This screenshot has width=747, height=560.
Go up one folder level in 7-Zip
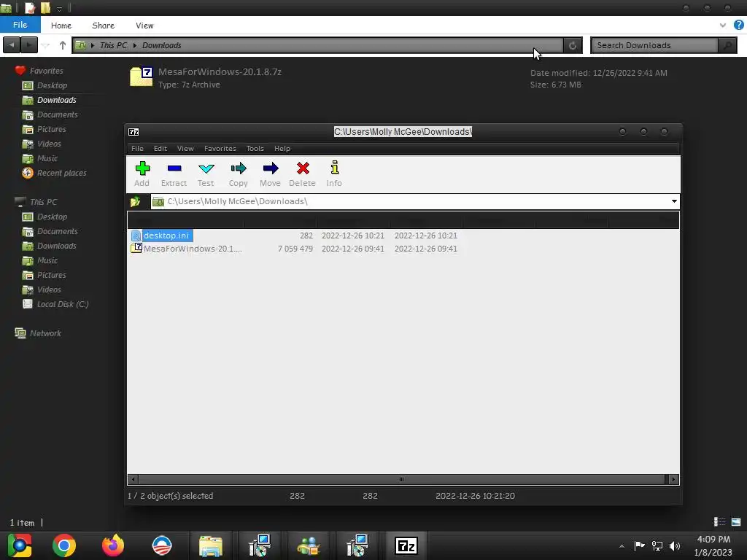[135, 201]
